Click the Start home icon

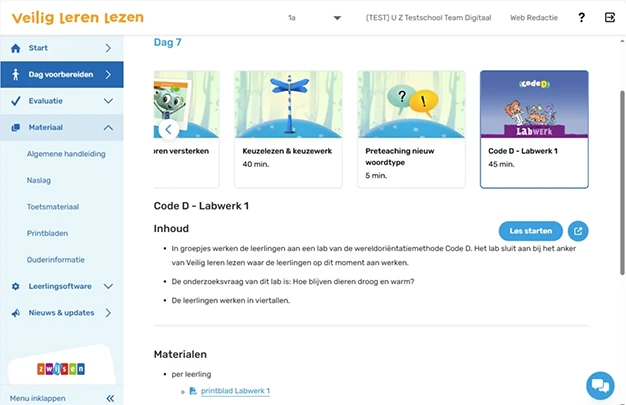tap(16, 48)
